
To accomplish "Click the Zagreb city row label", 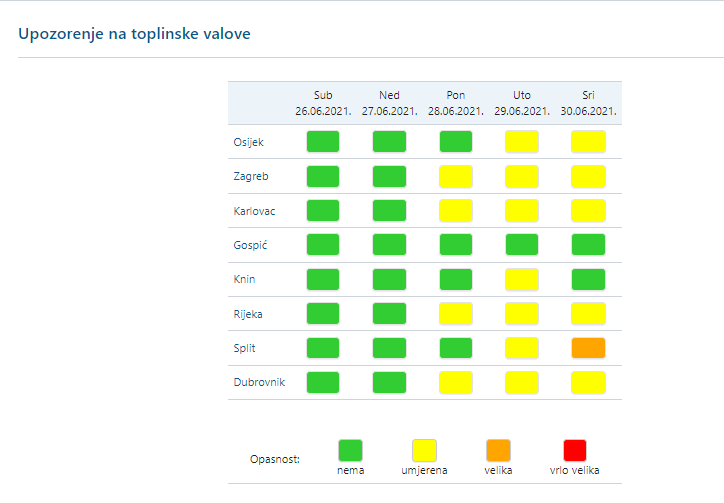I will pyautogui.click(x=250, y=177).
